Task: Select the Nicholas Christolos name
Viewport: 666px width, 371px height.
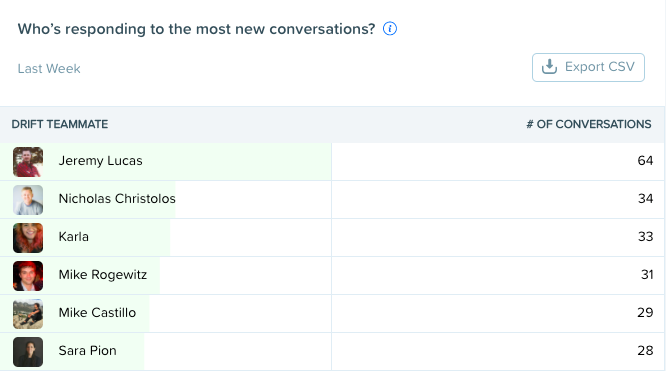Action: coord(117,198)
